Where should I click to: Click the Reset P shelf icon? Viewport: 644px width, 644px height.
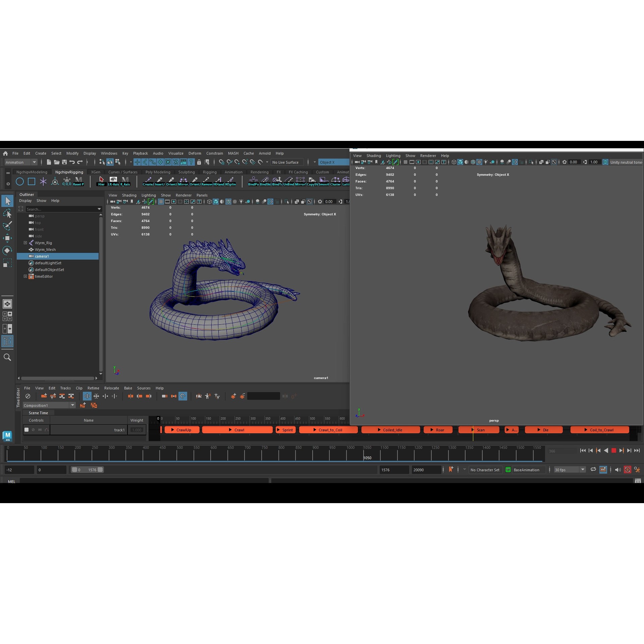point(78,181)
